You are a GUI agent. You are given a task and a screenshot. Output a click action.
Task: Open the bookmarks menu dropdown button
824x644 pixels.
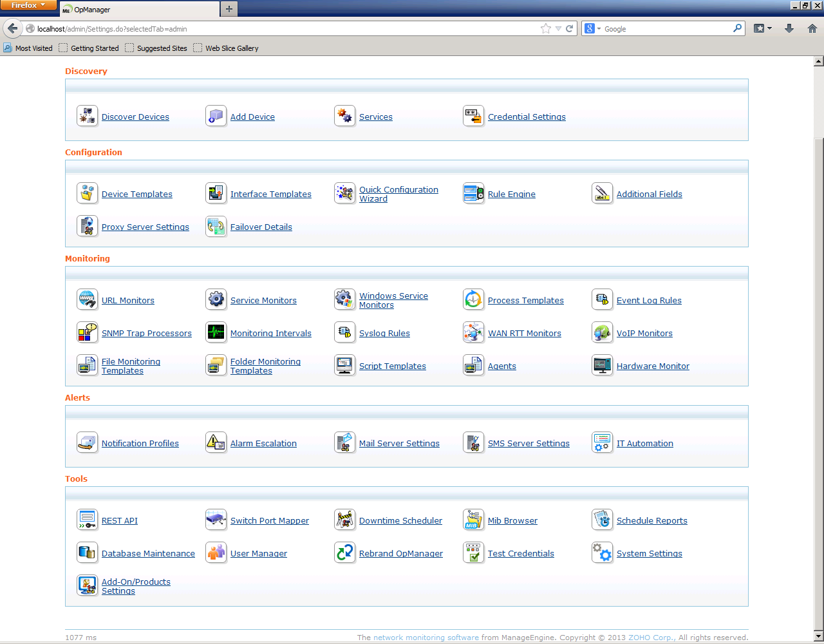click(763, 28)
